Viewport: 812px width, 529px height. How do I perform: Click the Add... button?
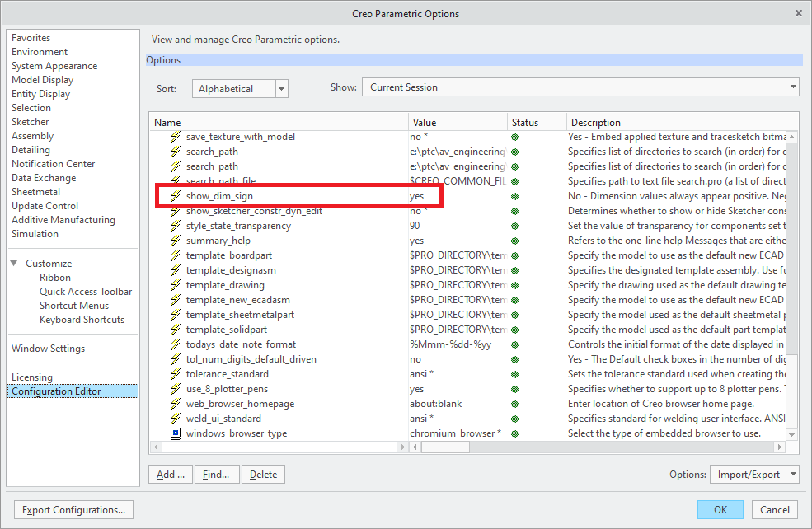[x=171, y=475]
